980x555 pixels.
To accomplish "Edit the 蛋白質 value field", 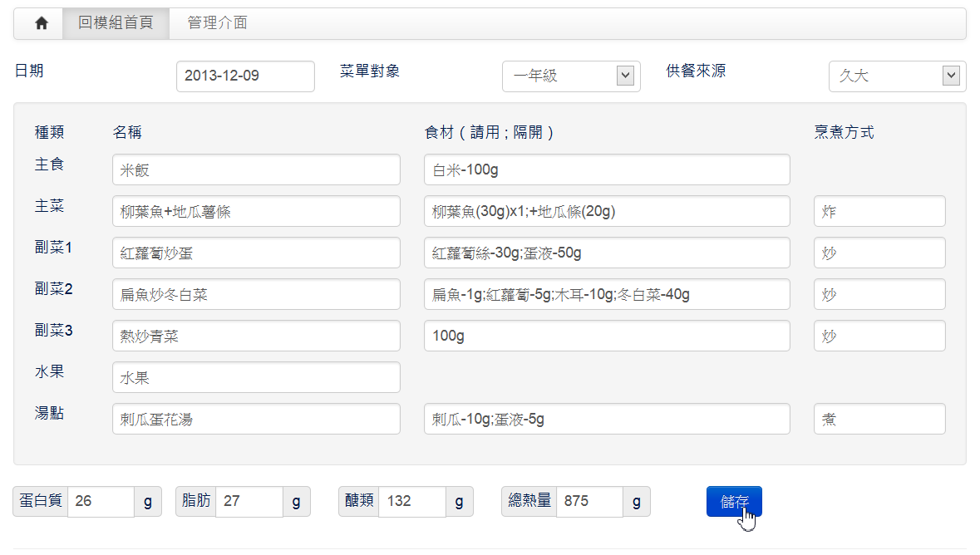I will coord(101,502).
